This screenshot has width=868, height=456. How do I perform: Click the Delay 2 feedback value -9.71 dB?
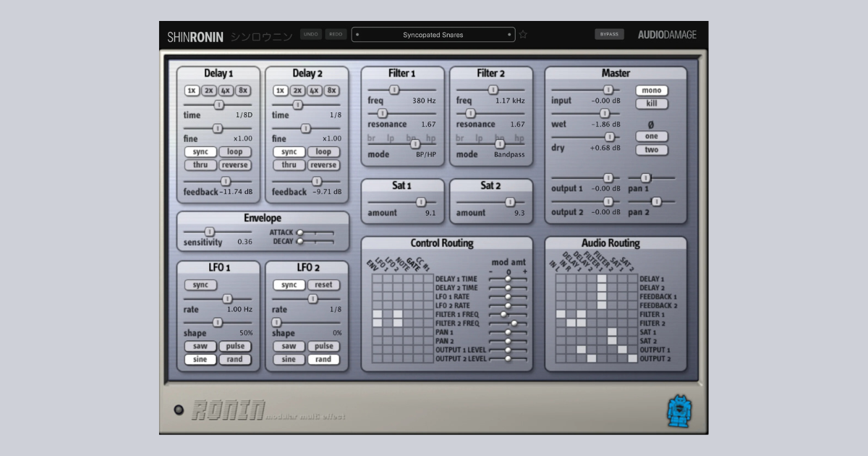pyautogui.click(x=326, y=192)
